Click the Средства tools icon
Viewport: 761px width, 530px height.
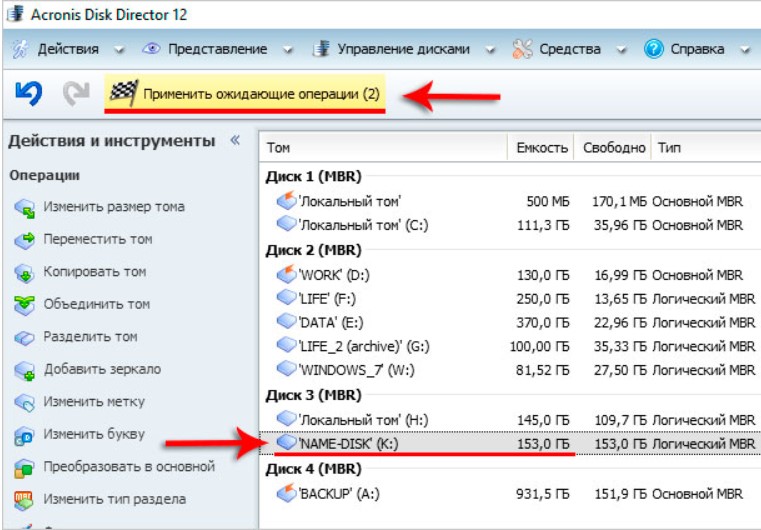tap(522, 49)
